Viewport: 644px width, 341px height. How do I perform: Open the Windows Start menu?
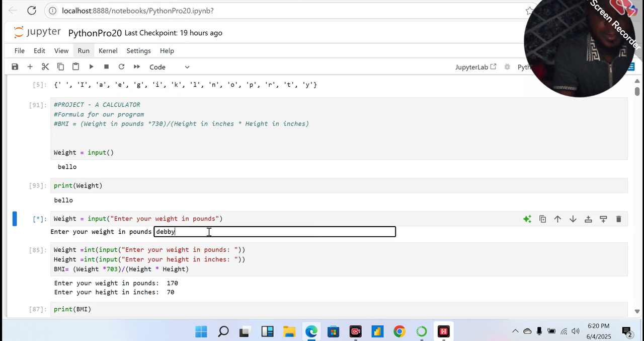click(201, 331)
